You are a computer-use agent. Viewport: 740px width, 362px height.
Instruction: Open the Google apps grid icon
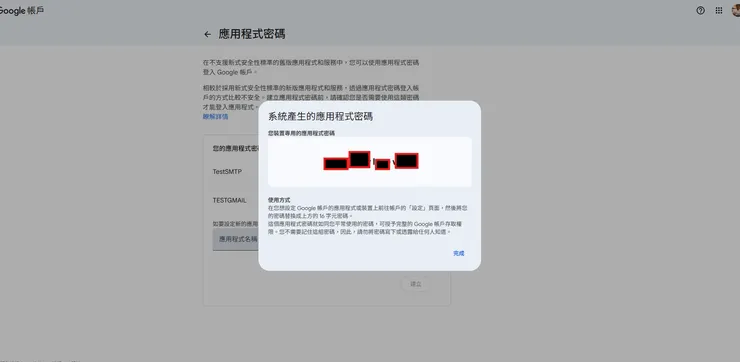click(719, 10)
